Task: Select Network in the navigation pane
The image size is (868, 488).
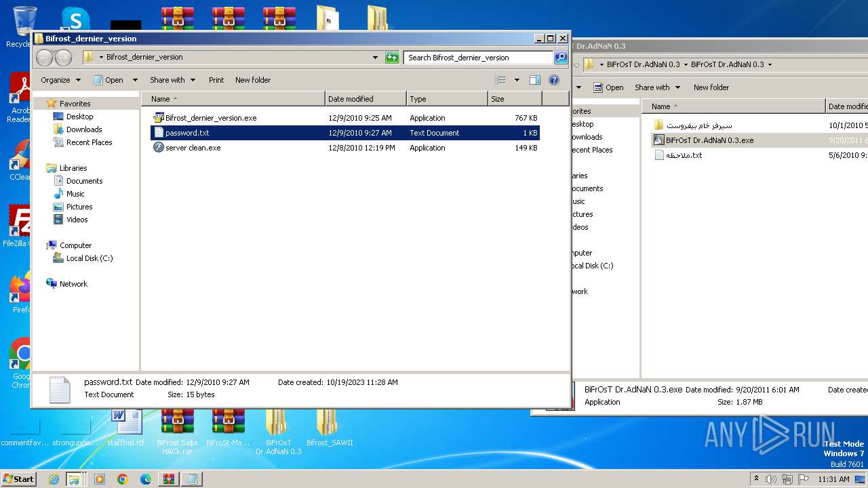Action: tap(73, 284)
